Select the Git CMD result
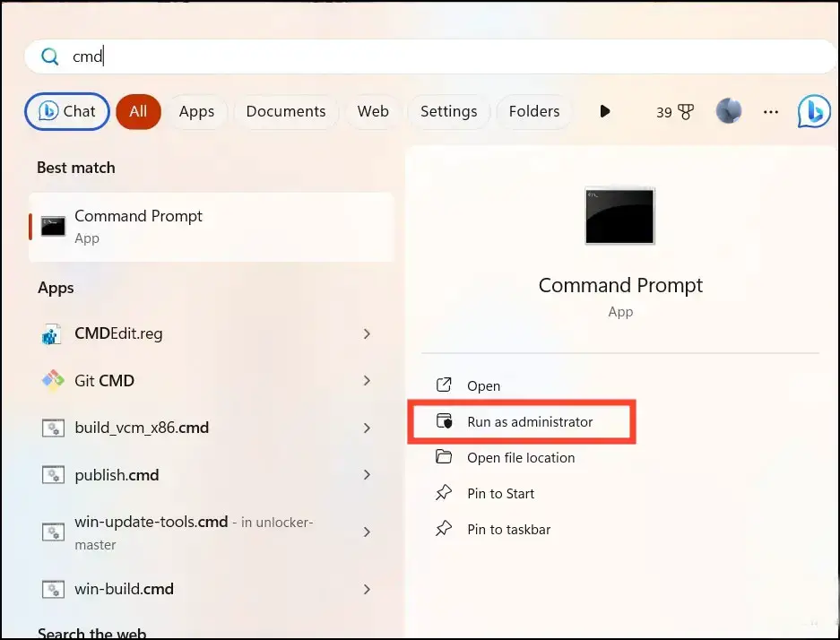Screen dimensions: 840x640 pos(212,381)
